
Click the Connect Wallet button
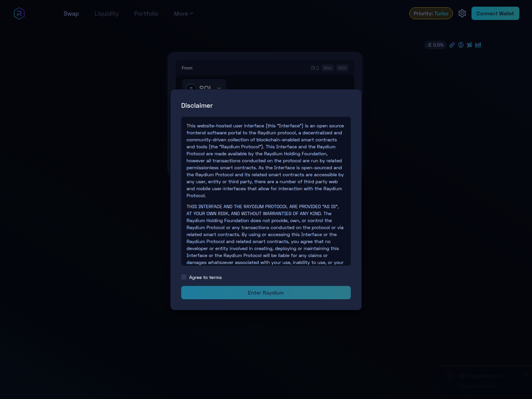tap(495, 13)
